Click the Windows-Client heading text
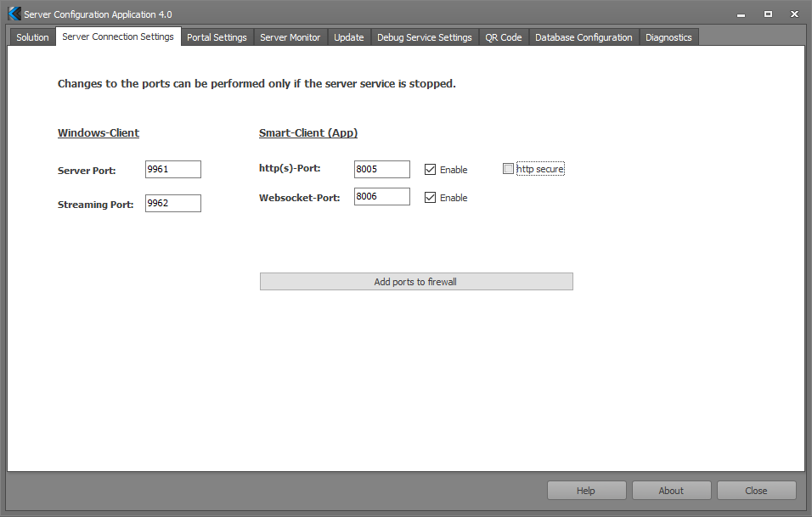 [x=99, y=133]
